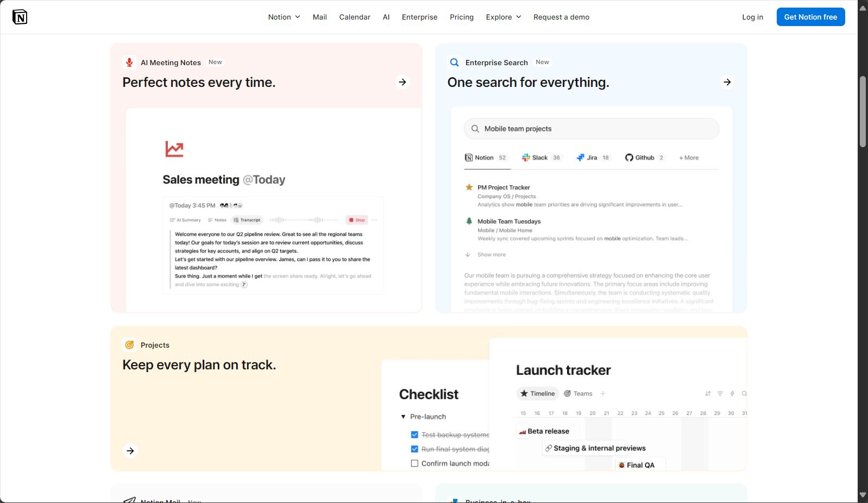Collapse the Pre-launch checklist section
The image size is (868, 503).
(x=403, y=417)
